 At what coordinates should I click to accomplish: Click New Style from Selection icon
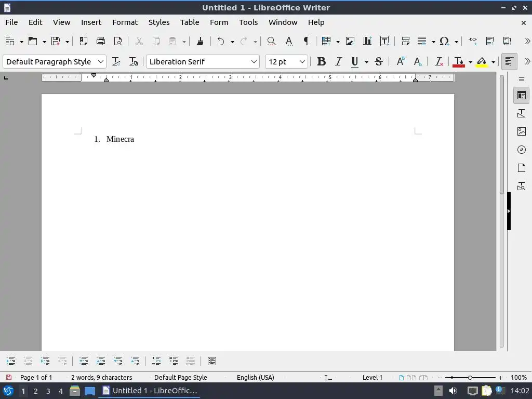(x=134, y=61)
